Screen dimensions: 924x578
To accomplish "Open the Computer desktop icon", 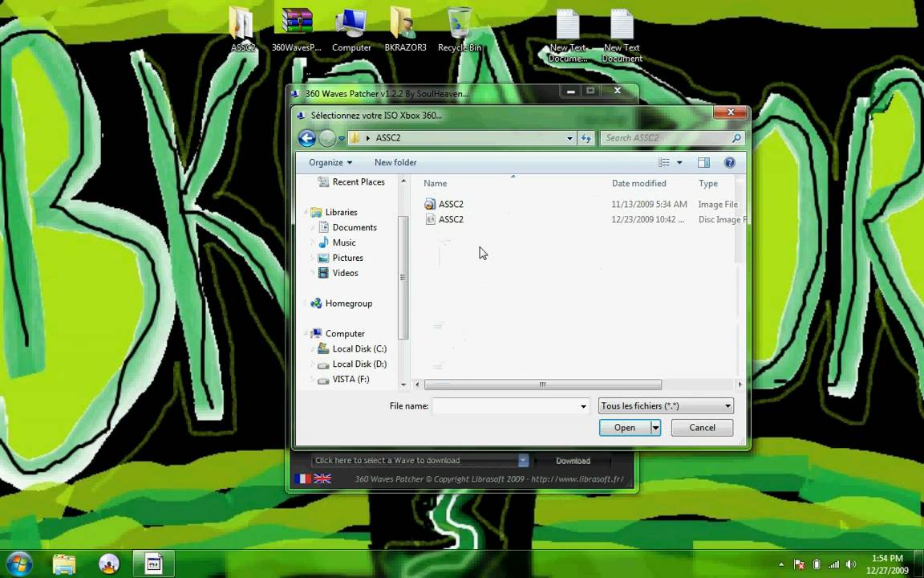I will 351,30.
